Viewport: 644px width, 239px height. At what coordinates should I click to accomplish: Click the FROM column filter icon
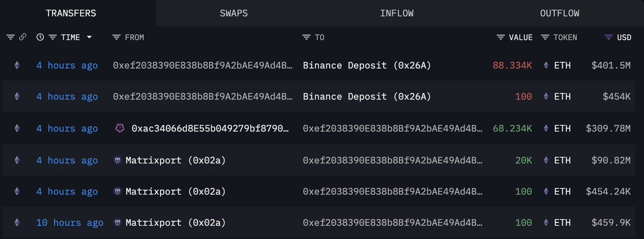116,38
